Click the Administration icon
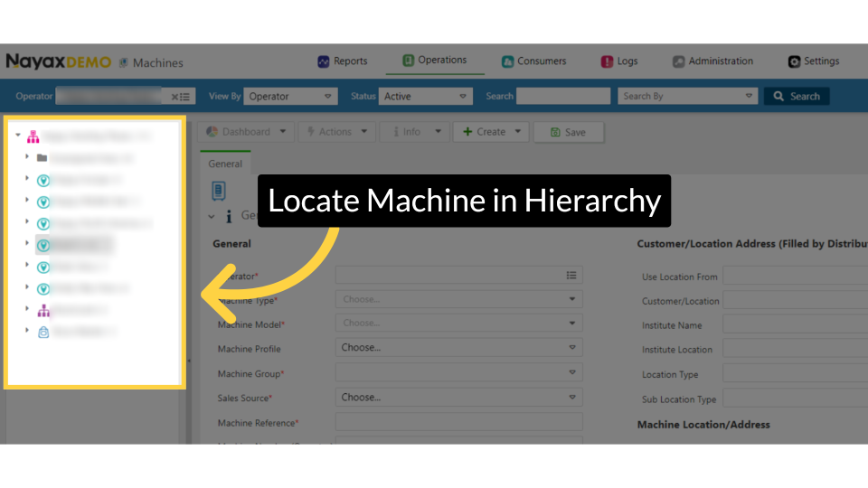The width and height of the screenshot is (868, 488). pos(678,61)
